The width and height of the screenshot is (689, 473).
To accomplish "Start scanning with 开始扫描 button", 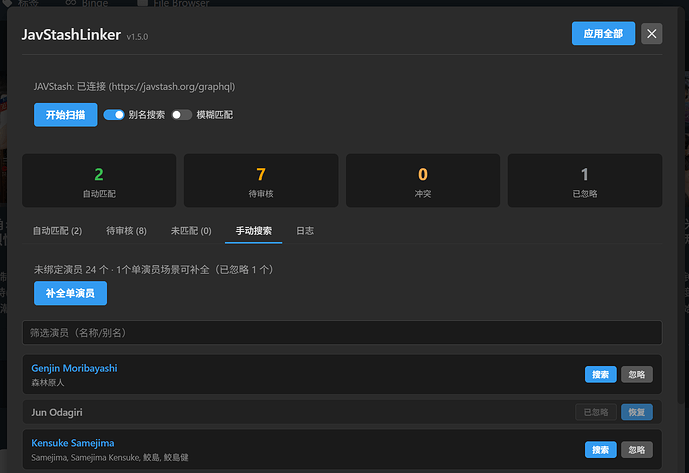I will 65,115.
